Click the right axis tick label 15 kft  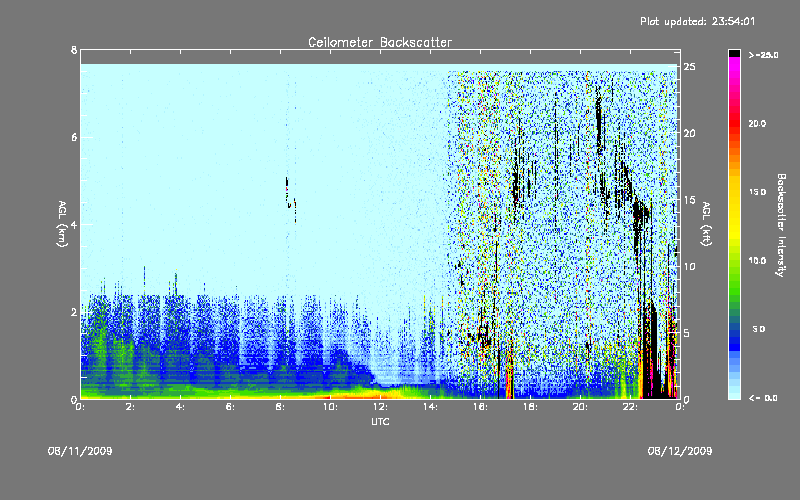click(x=689, y=200)
